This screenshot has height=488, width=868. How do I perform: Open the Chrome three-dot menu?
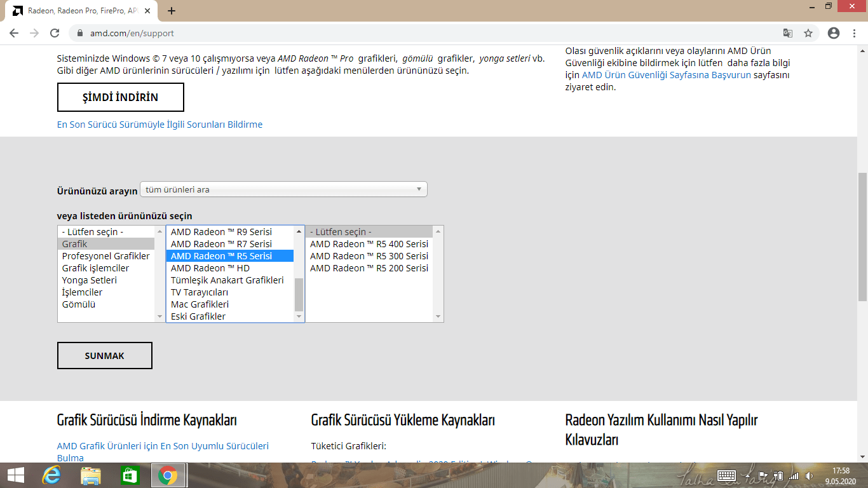point(853,33)
